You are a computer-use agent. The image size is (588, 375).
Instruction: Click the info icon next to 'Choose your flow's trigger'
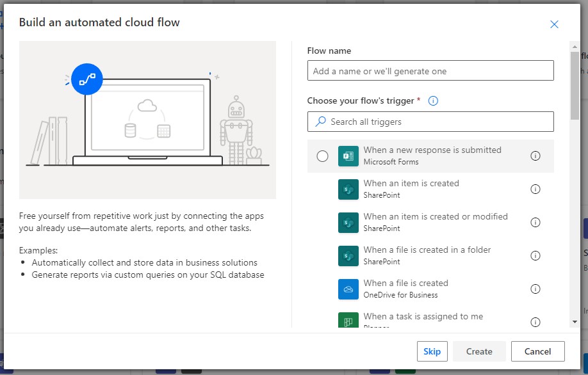pos(433,100)
